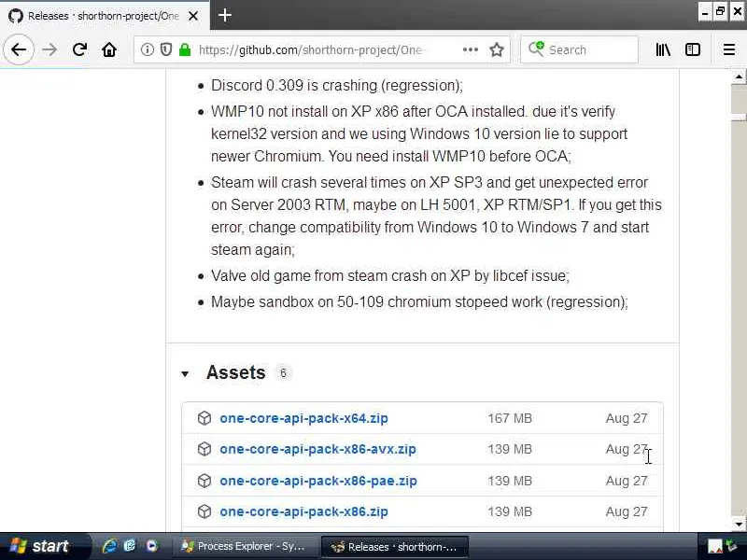
Task: Collapse the Assets section triangle
Action: [185, 374]
